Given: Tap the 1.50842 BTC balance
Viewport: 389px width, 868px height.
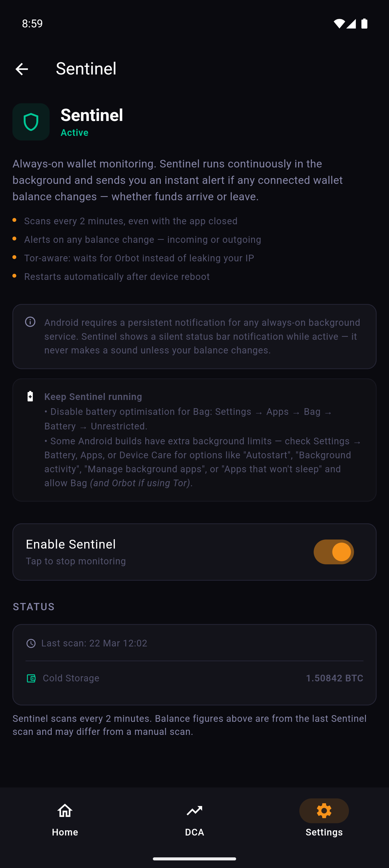Looking at the screenshot, I should 334,678.
